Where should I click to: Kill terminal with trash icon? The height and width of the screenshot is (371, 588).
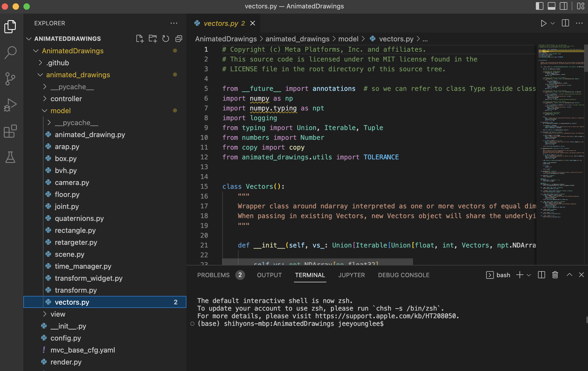point(555,275)
